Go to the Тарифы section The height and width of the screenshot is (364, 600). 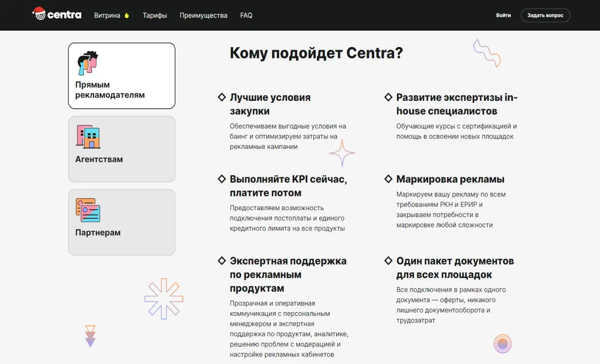(155, 15)
